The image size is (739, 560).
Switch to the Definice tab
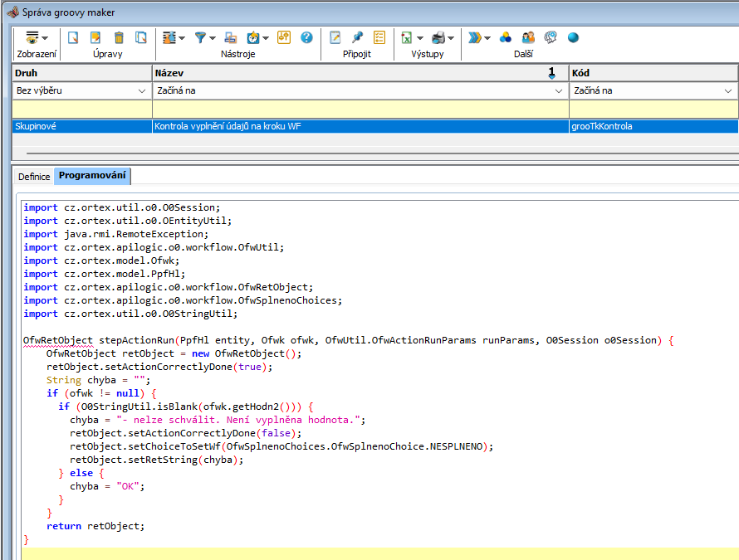click(34, 177)
